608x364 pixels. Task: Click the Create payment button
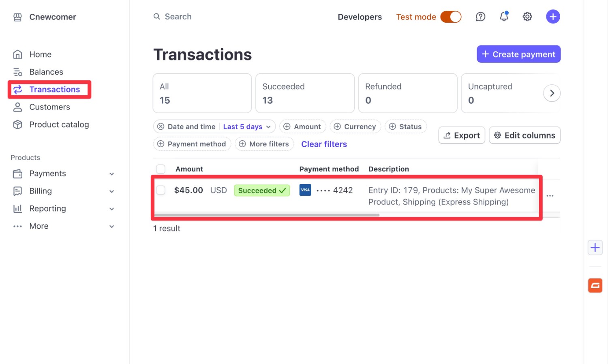coord(518,54)
